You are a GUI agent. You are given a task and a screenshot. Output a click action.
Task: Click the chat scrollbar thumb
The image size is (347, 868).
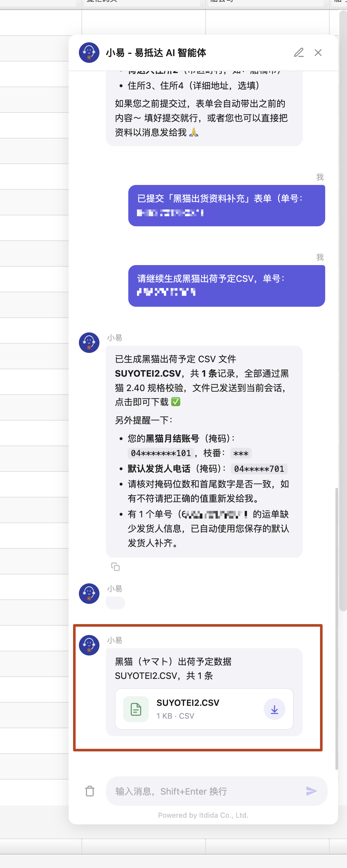tap(336, 629)
